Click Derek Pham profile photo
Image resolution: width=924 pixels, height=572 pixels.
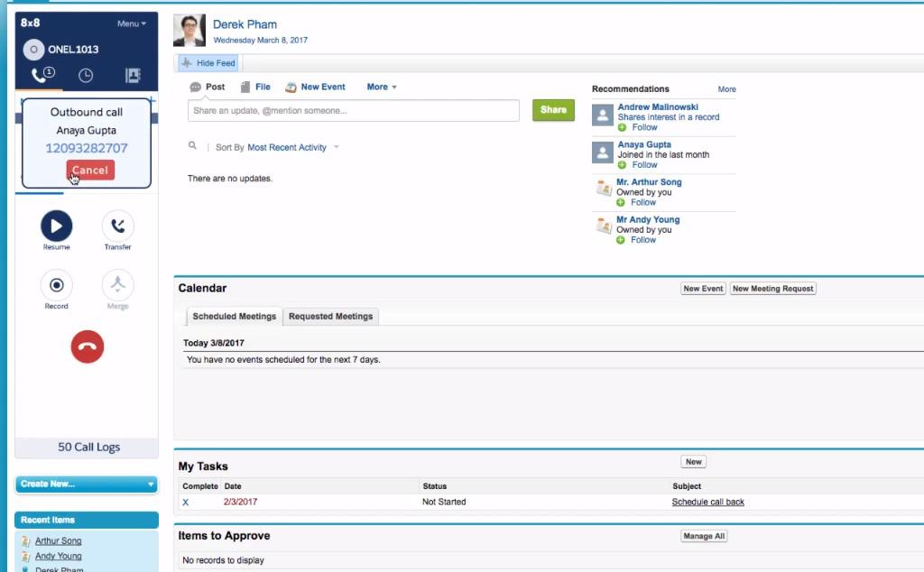(189, 31)
